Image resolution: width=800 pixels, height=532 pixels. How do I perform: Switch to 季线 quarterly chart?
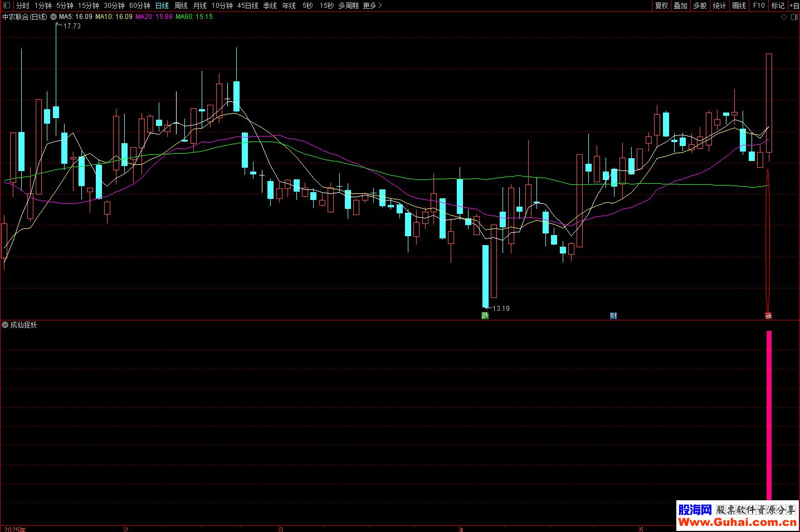tap(270, 6)
